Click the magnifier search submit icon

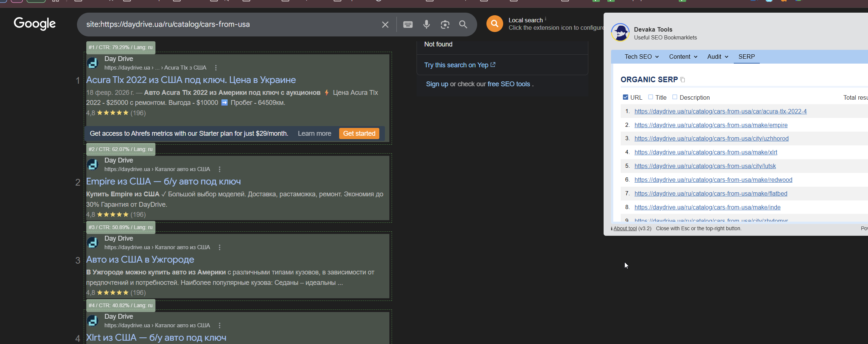463,25
